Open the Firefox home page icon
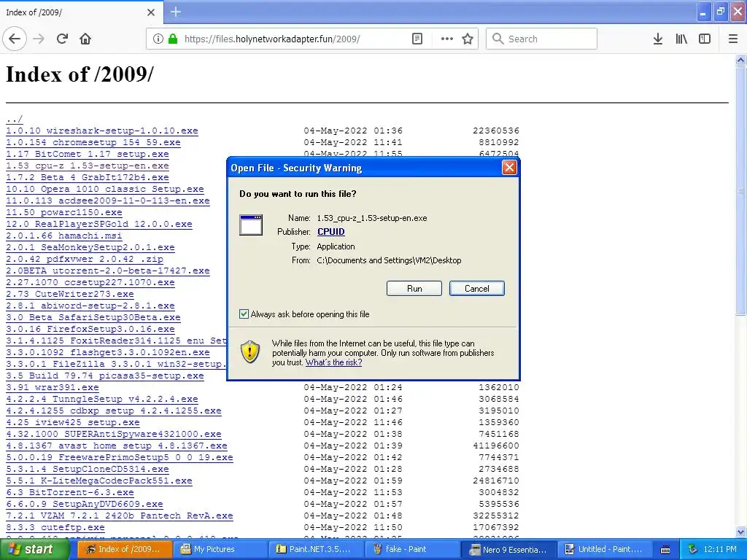The height and width of the screenshot is (560, 747). [x=85, y=39]
